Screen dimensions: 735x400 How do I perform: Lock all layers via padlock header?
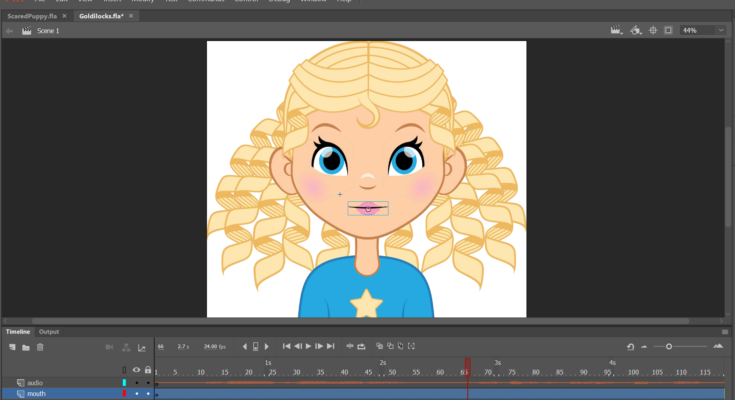click(x=148, y=370)
